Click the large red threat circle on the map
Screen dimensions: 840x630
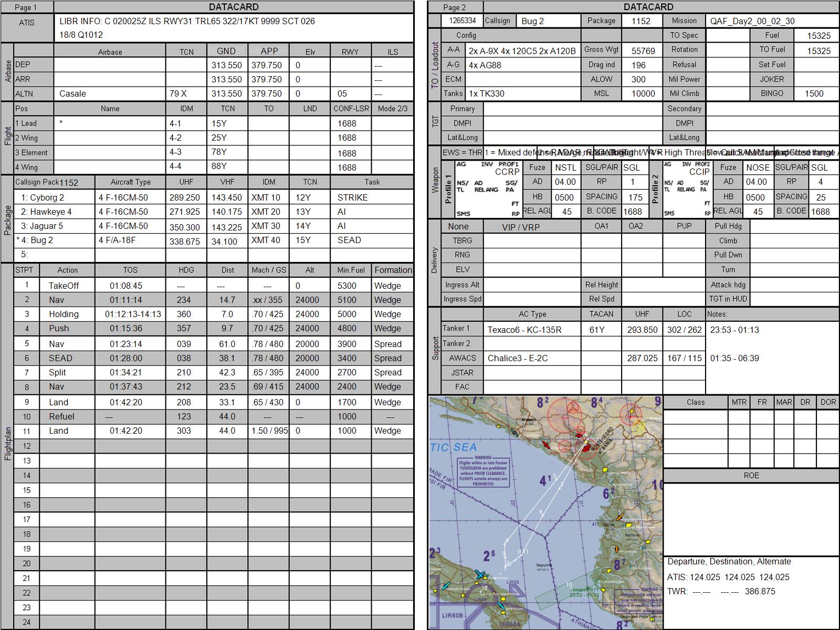point(565,416)
